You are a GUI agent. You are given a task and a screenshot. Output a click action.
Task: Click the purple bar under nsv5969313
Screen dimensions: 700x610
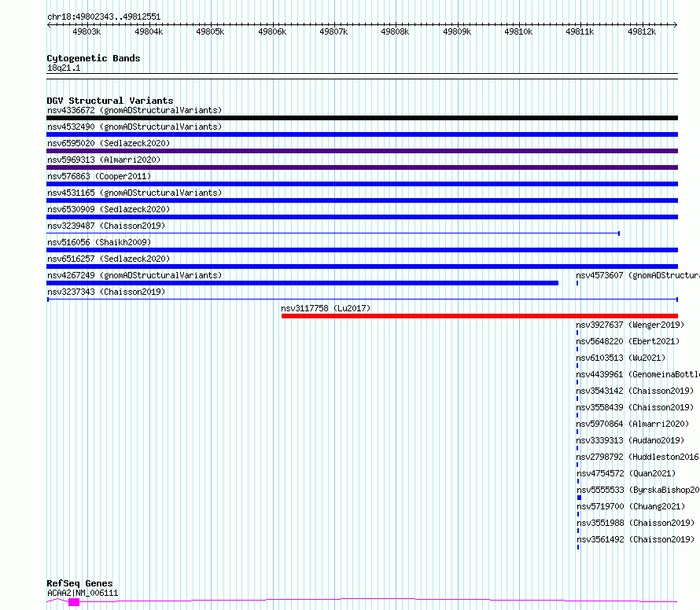coord(362,167)
